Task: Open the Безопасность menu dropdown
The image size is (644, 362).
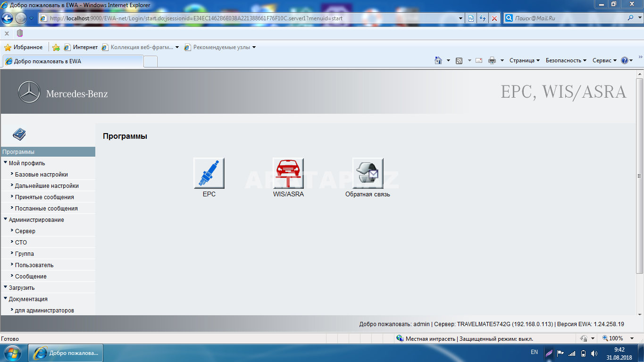Action: tap(566, 60)
